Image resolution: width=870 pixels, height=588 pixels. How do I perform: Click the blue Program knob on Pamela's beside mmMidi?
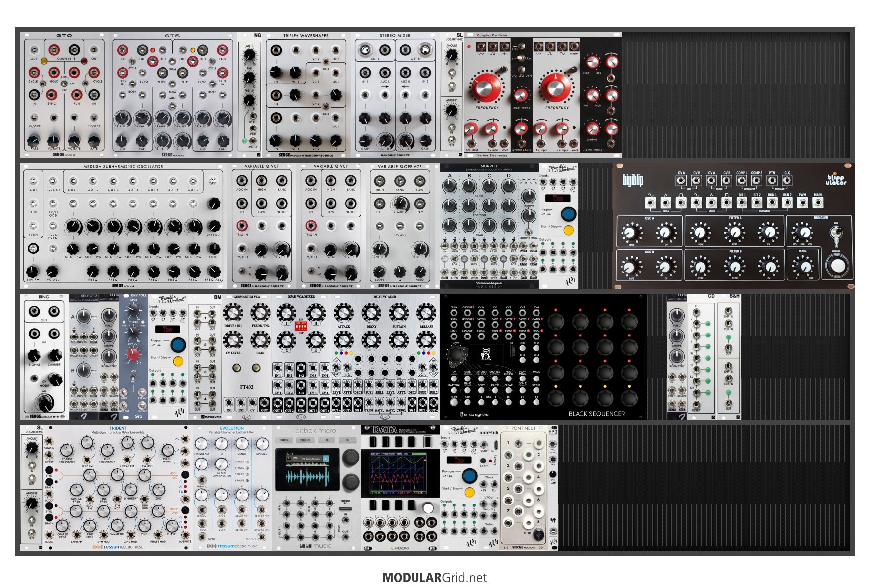pyautogui.click(x=469, y=476)
